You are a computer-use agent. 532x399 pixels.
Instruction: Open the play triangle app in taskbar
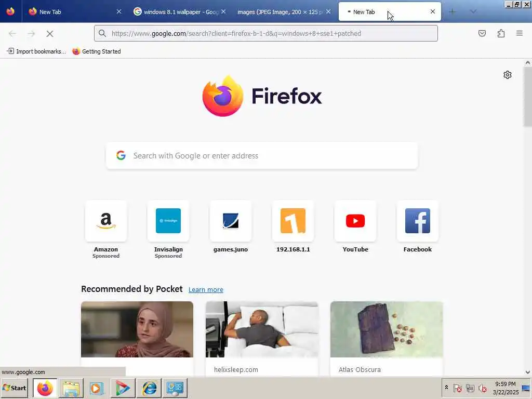[123, 388]
